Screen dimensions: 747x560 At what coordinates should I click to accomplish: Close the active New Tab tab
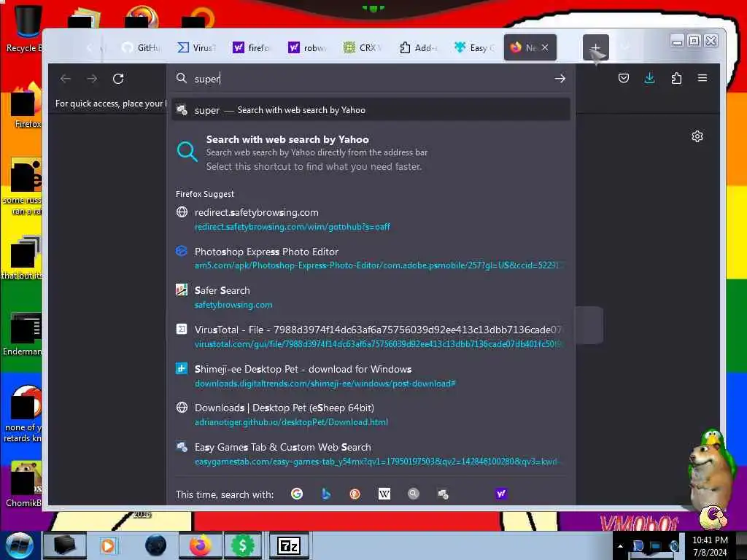545,47
